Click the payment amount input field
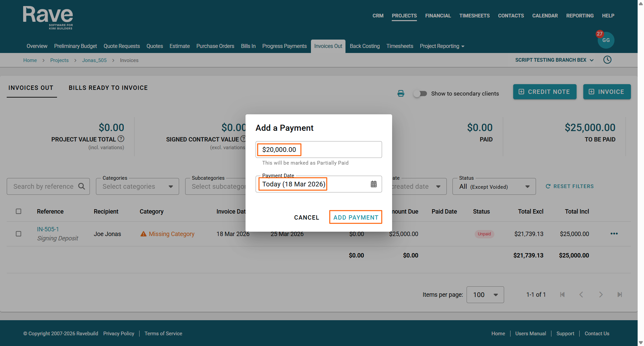The height and width of the screenshot is (346, 644). (x=319, y=150)
